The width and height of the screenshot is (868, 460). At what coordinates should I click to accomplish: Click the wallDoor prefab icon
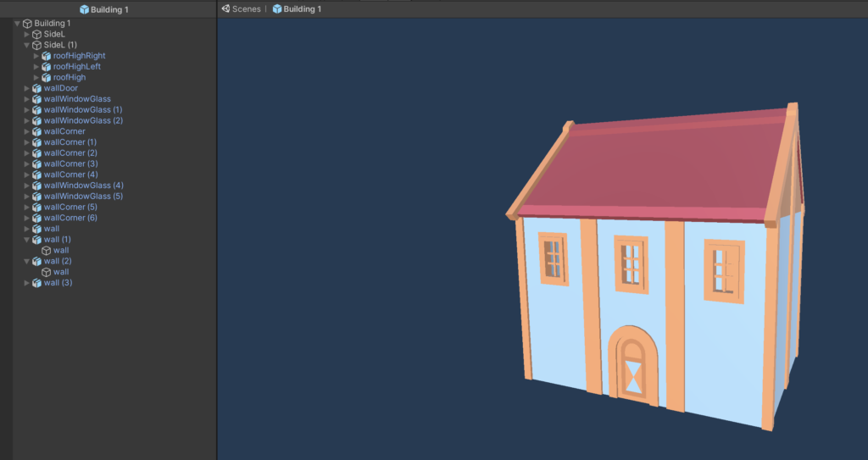point(36,88)
